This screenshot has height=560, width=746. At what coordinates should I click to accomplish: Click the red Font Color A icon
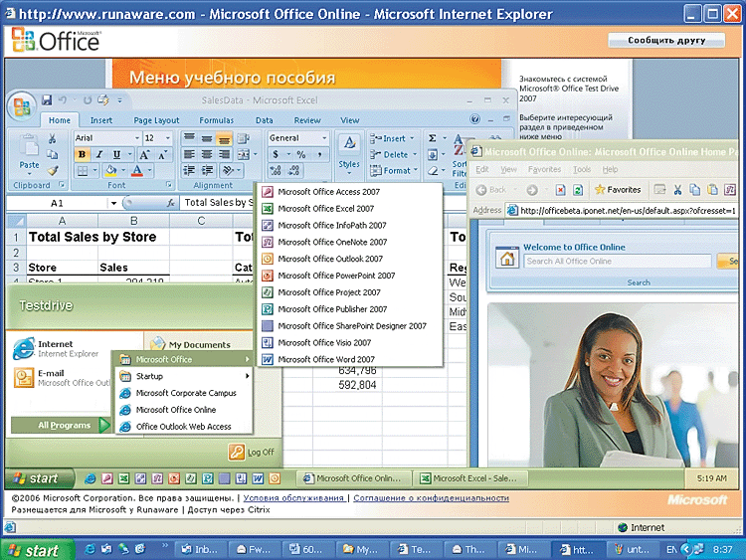click(137, 170)
